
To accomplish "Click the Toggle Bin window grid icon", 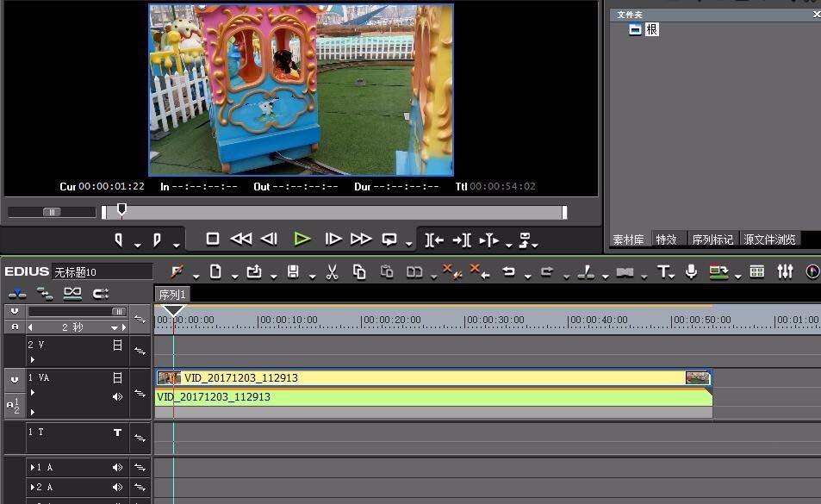I will point(756,271).
